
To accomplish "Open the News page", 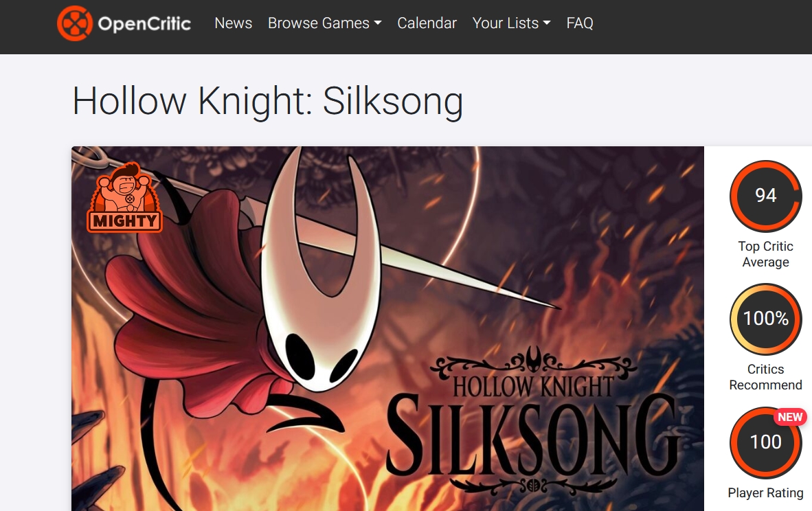I will 233,23.
